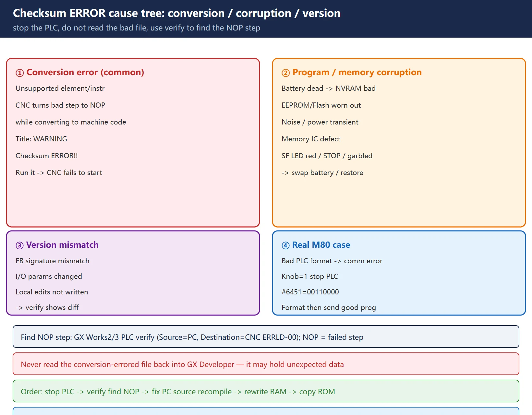Select the green 'Order: stop PLC' procedure box
The height and width of the screenshot is (415, 532).
tap(266, 391)
